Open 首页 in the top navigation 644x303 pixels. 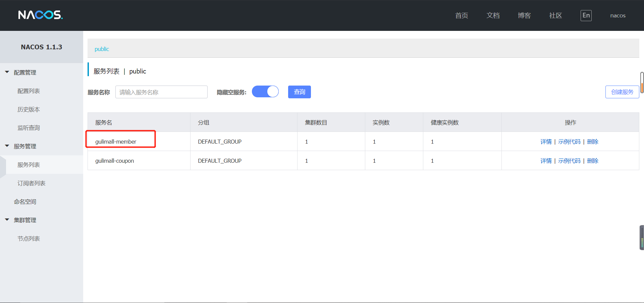click(x=462, y=15)
